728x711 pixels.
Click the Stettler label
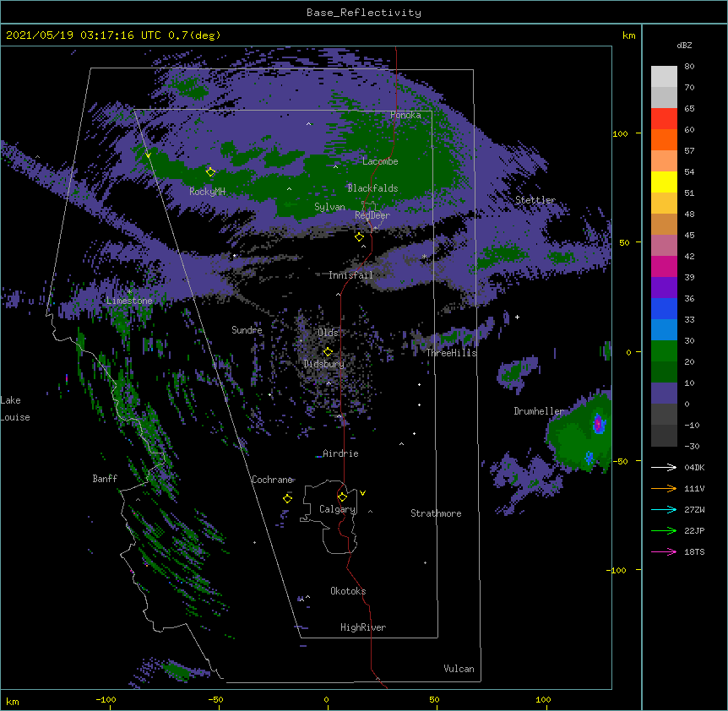tap(535, 200)
